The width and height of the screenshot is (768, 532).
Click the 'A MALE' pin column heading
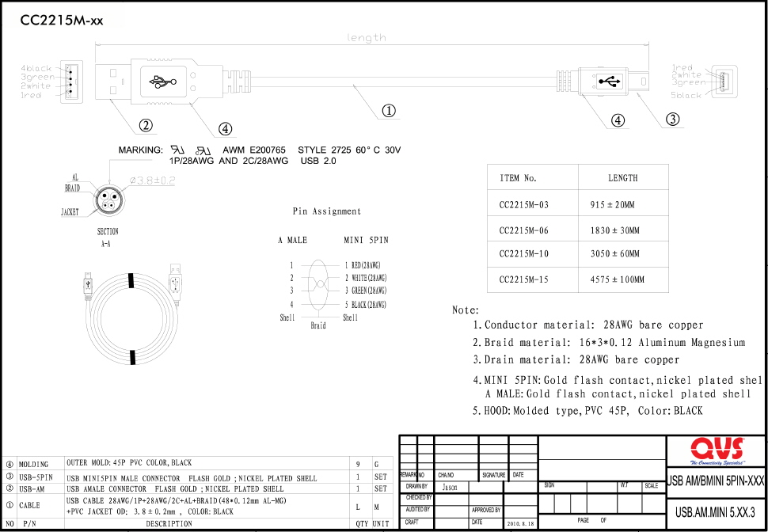(x=292, y=240)
